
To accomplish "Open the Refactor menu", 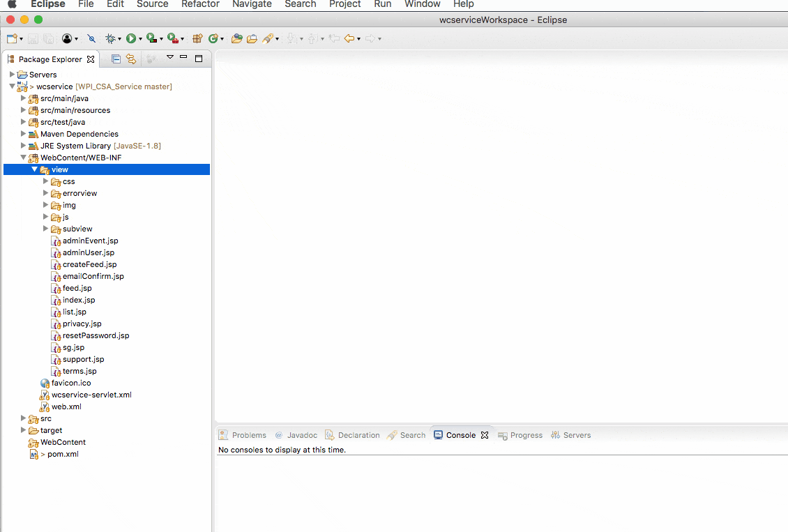I will [201, 4].
